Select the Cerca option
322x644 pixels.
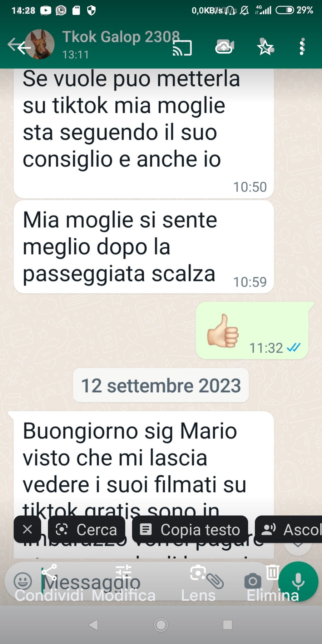pos(86,529)
